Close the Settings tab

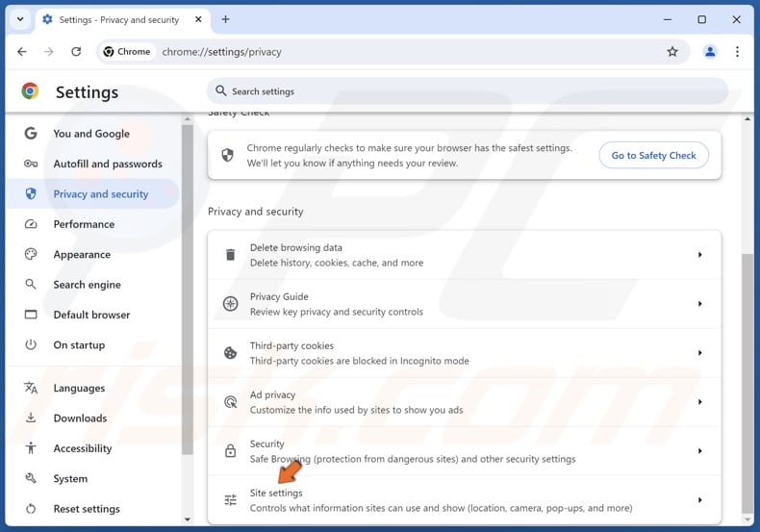pyautogui.click(x=198, y=19)
